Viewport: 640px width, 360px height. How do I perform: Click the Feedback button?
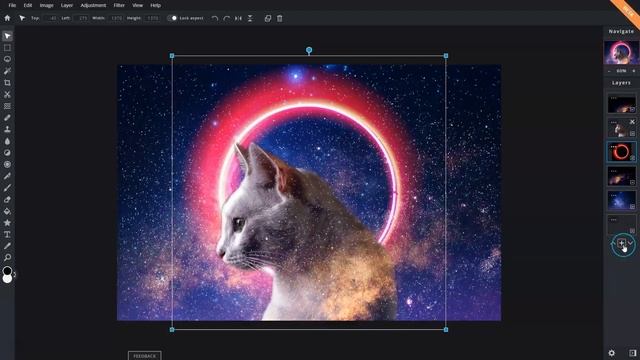[144, 356]
